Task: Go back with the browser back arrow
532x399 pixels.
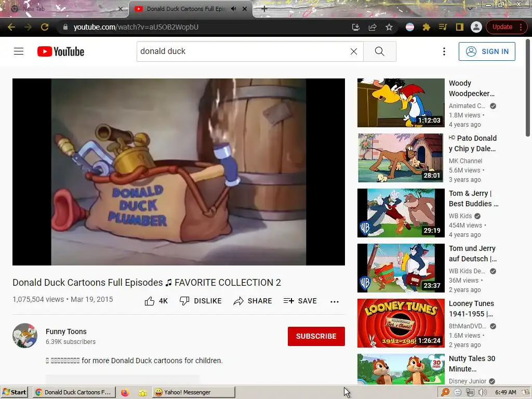Action: pos(11,27)
